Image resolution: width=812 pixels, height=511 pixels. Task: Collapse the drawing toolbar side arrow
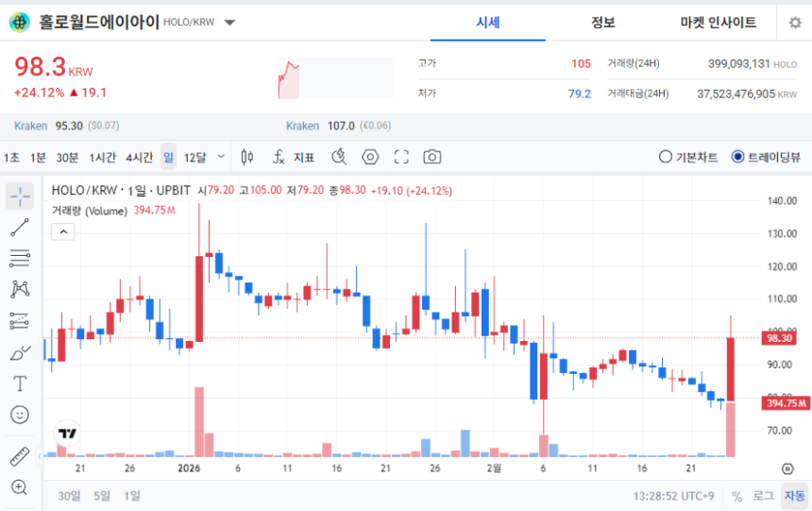pyautogui.click(x=39, y=456)
